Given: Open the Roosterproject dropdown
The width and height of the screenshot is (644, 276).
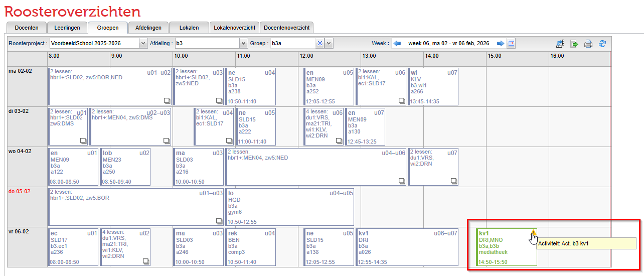Looking at the screenshot, I should pos(143,44).
